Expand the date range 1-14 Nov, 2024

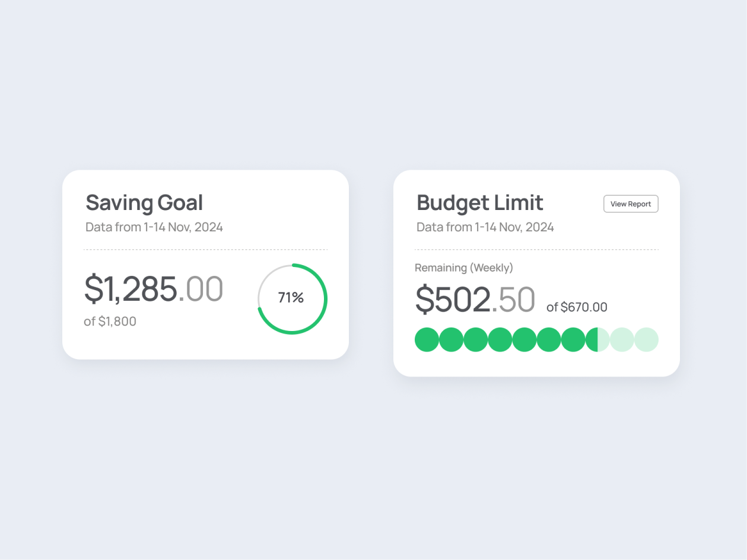[154, 227]
